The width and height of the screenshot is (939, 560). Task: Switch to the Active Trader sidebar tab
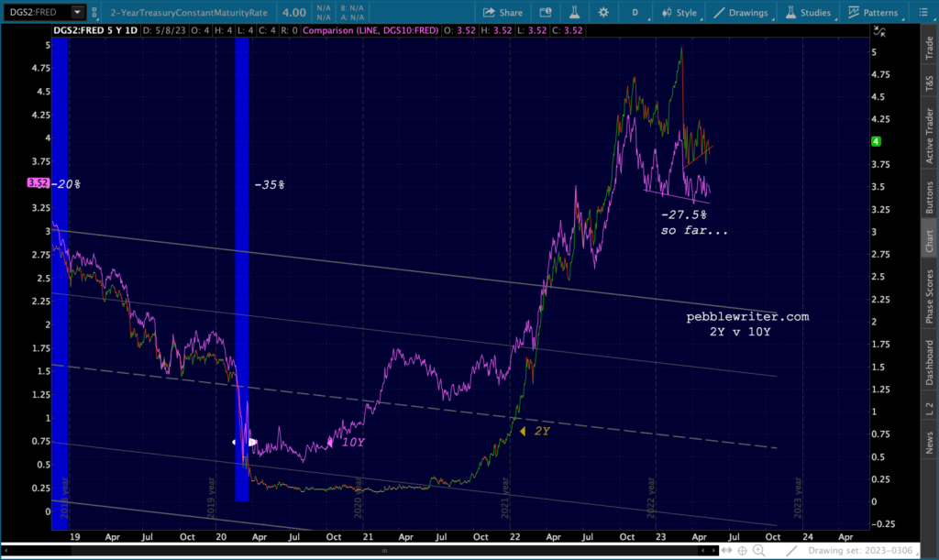[930, 136]
